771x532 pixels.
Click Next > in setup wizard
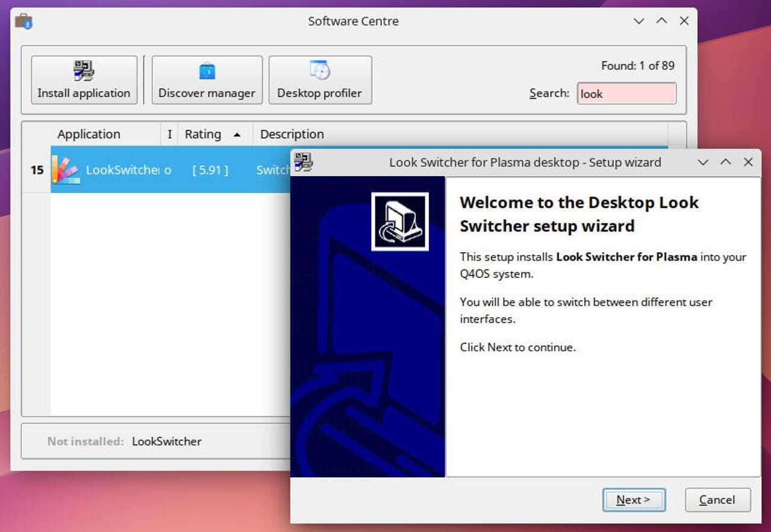(x=634, y=500)
